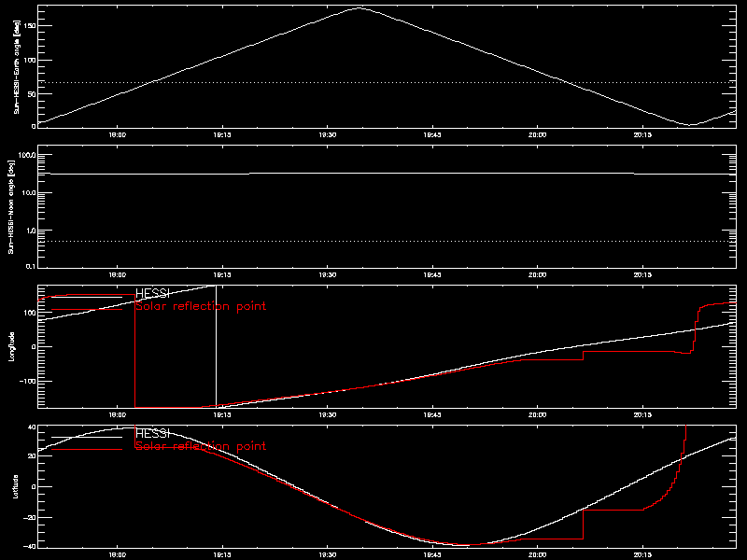
Task: Click the 100.0 tick on the Moon angle axis
Action: point(27,155)
